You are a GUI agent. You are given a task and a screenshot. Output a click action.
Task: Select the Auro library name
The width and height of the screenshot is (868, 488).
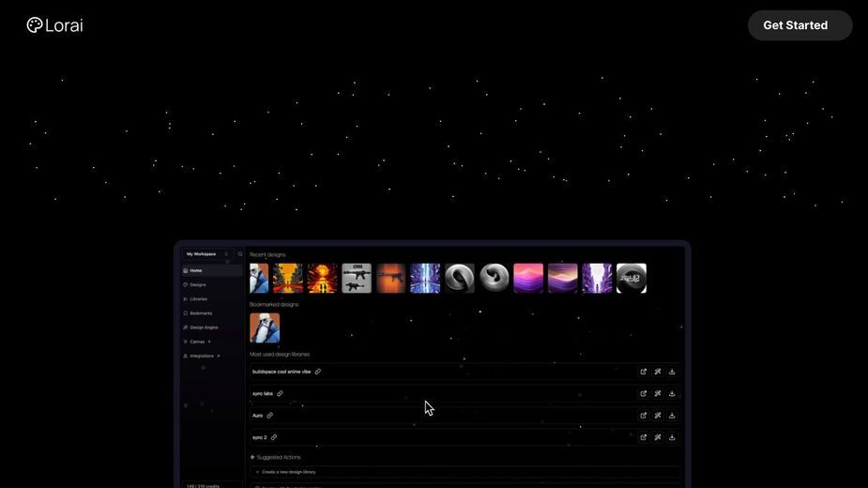coord(258,416)
